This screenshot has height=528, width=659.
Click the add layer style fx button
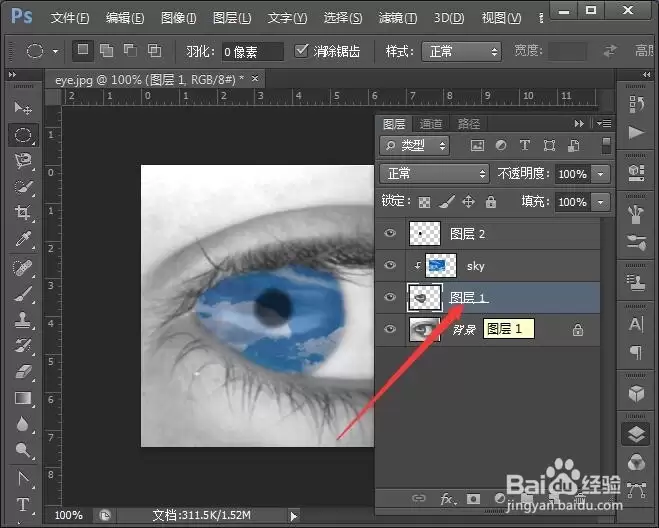448,499
